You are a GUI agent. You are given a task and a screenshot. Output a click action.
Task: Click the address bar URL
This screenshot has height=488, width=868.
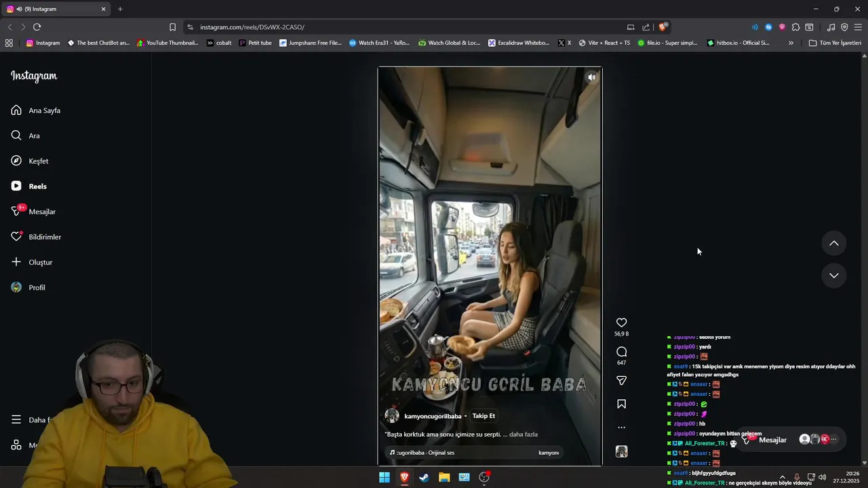pyautogui.click(x=252, y=27)
